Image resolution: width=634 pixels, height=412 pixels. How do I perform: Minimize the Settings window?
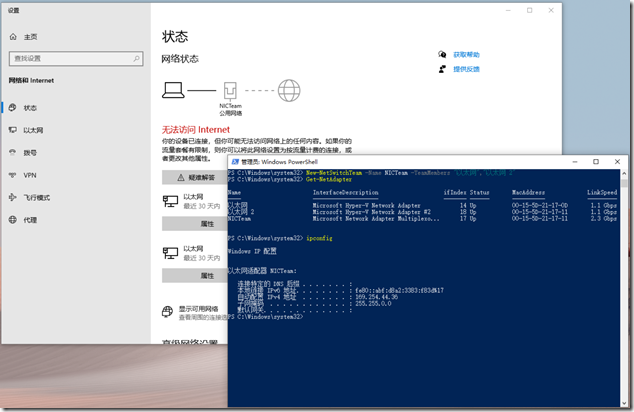(x=508, y=11)
